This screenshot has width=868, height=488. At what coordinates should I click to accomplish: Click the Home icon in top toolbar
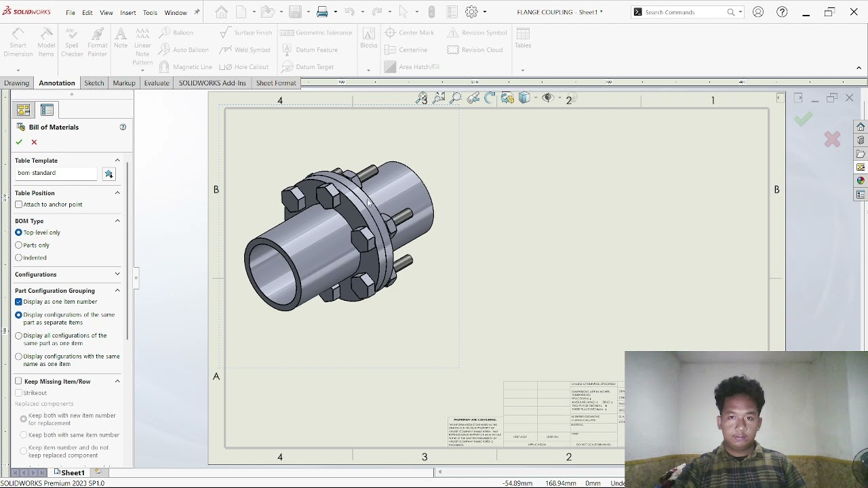click(221, 12)
